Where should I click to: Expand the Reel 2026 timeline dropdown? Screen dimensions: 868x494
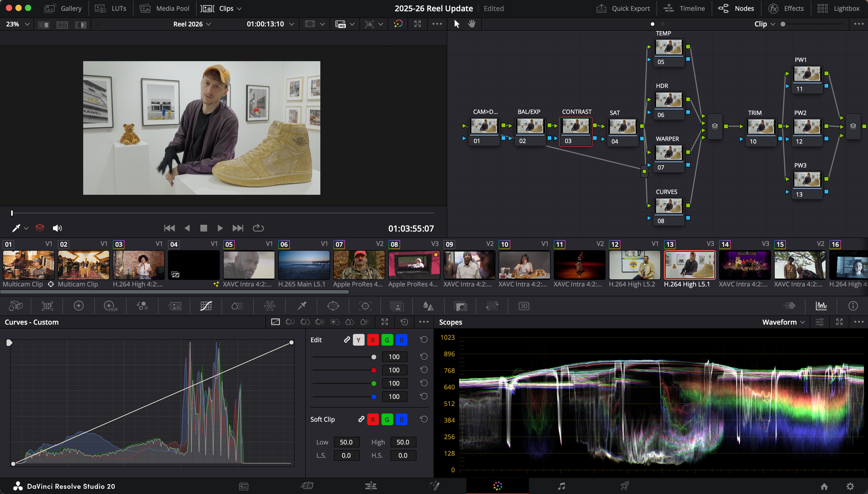pos(192,24)
